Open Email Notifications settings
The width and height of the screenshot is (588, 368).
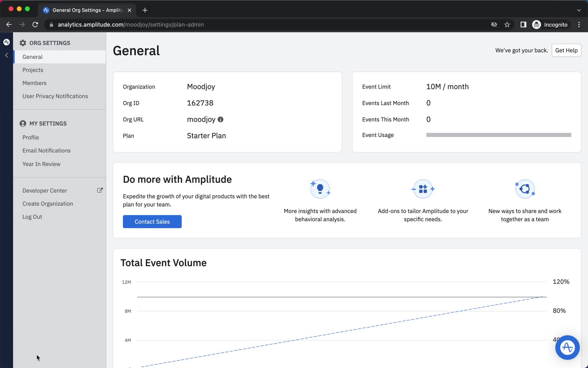pyautogui.click(x=47, y=151)
